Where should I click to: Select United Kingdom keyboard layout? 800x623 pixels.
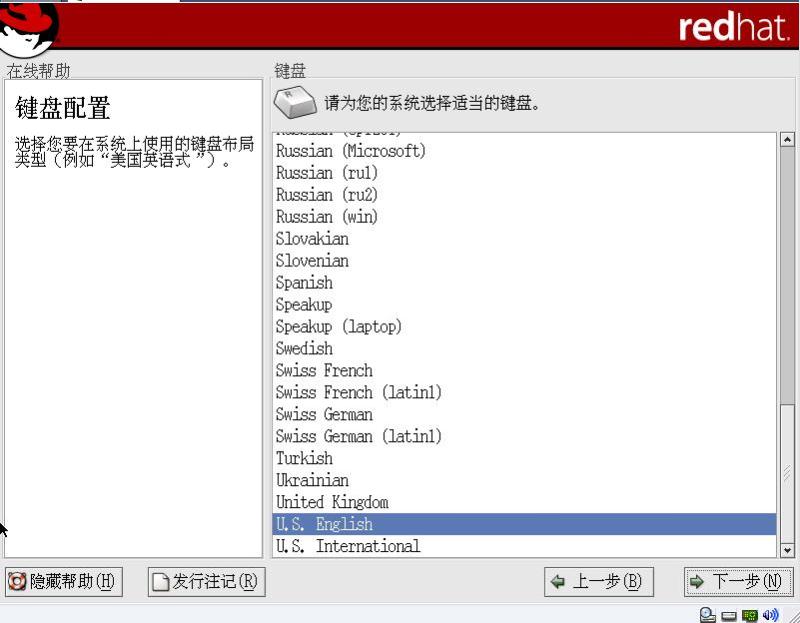pos(332,502)
